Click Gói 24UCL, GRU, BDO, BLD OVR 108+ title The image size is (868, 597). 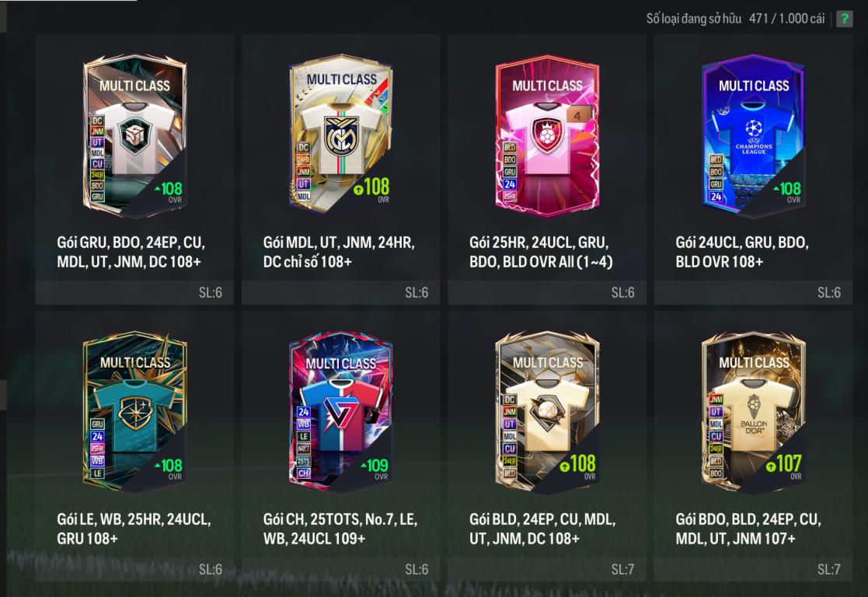tap(742, 252)
